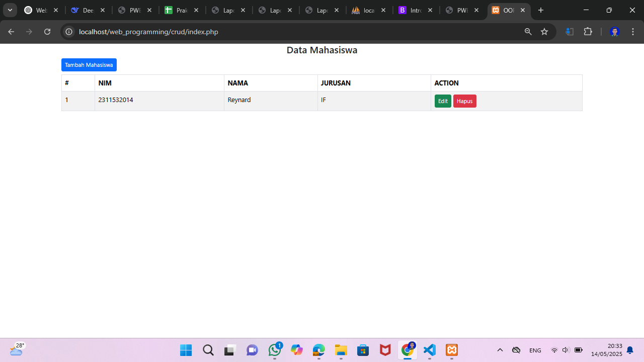Open WhatsApp from the taskbar
This screenshot has height=362, width=644.
tap(275, 350)
